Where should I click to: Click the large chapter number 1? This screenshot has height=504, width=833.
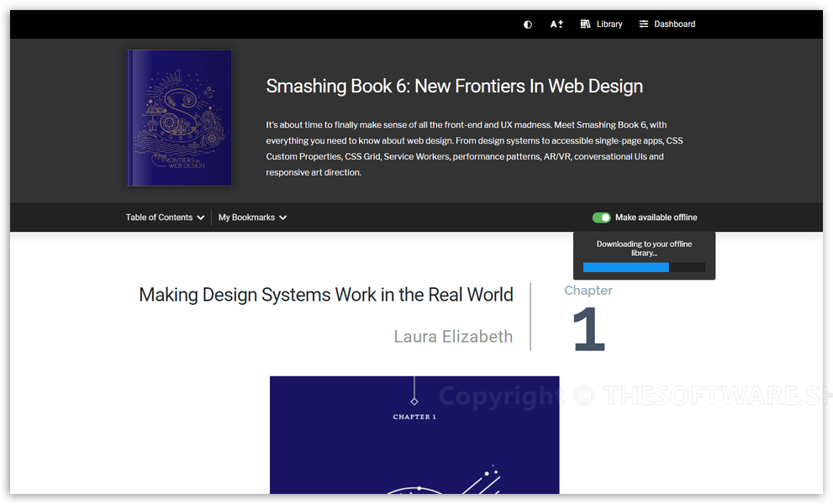[x=588, y=330]
